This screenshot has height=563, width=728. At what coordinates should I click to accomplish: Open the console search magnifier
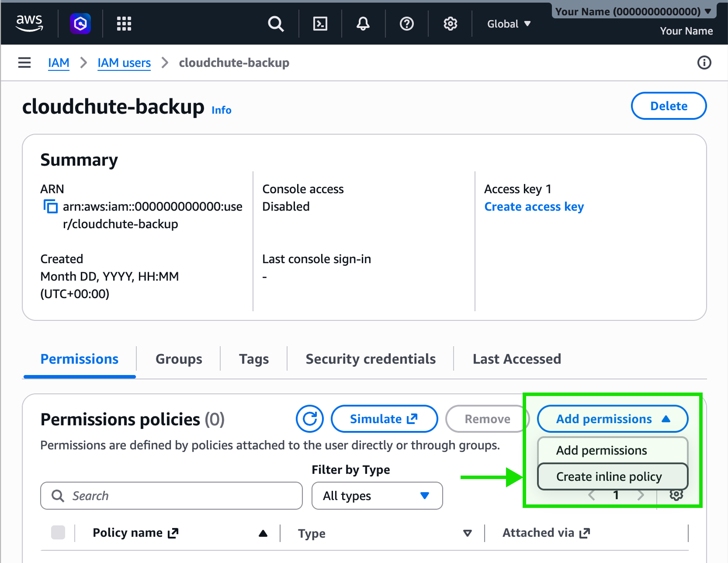pyautogui.click(x=276, y=24)
